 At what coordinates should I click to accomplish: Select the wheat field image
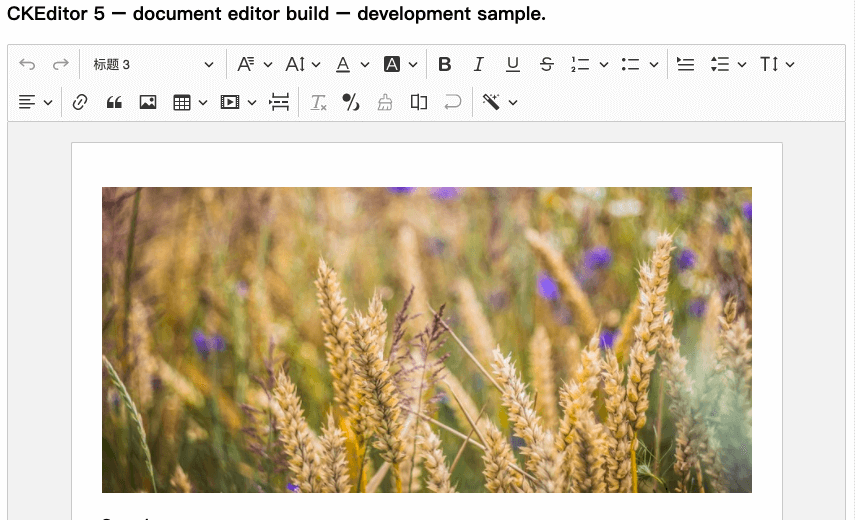426,340
